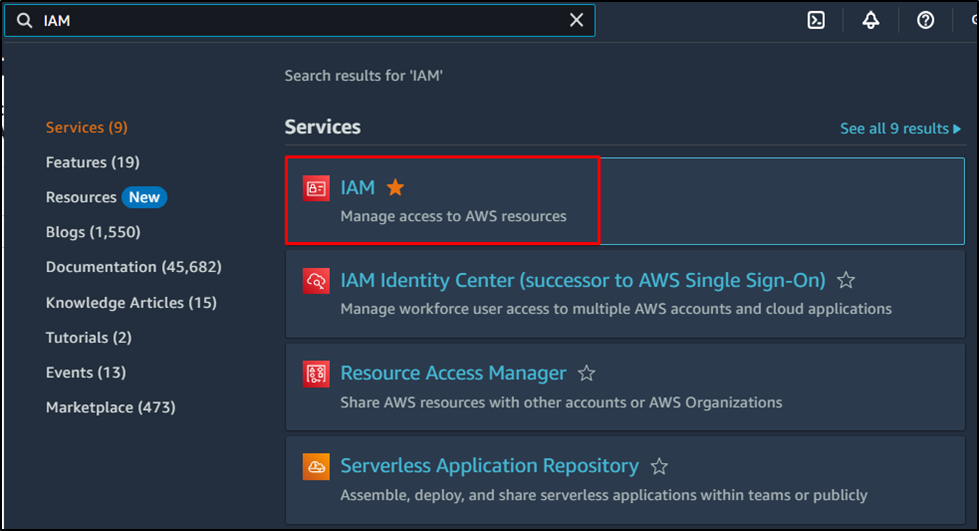Open the CloudShell terminal icon
This screenshot has width=979, height=531.
816,20
